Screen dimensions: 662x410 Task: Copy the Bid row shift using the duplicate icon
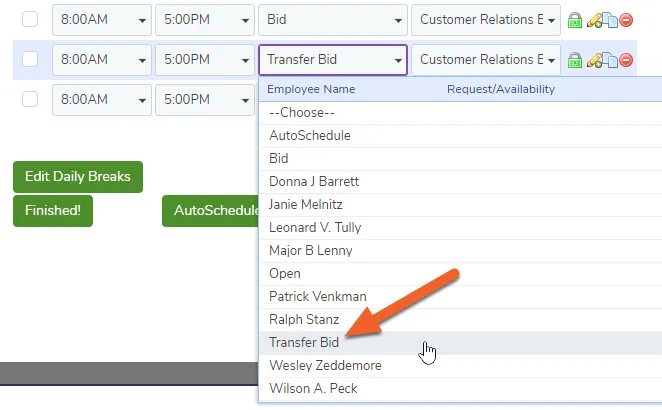click(x=610, y=20)
